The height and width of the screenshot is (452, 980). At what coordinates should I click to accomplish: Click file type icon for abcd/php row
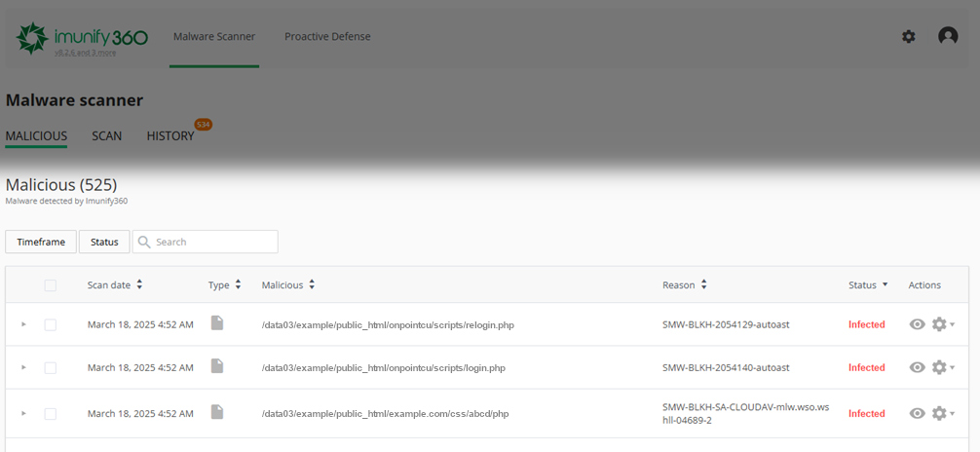(217, 412)
